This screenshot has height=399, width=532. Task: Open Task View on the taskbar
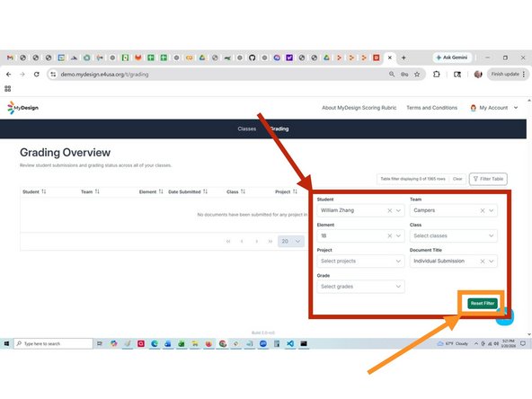pyautogui.click(x=100, y=343)
